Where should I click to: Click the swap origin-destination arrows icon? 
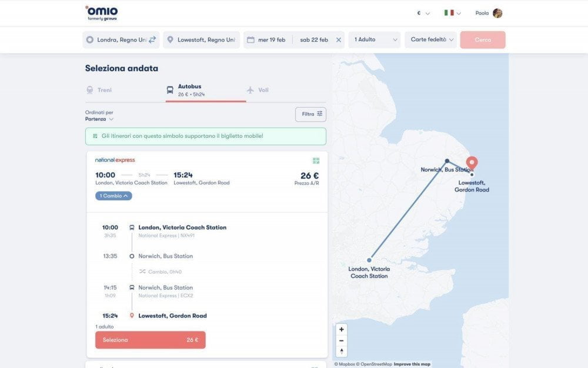click(x=153, y=39)
